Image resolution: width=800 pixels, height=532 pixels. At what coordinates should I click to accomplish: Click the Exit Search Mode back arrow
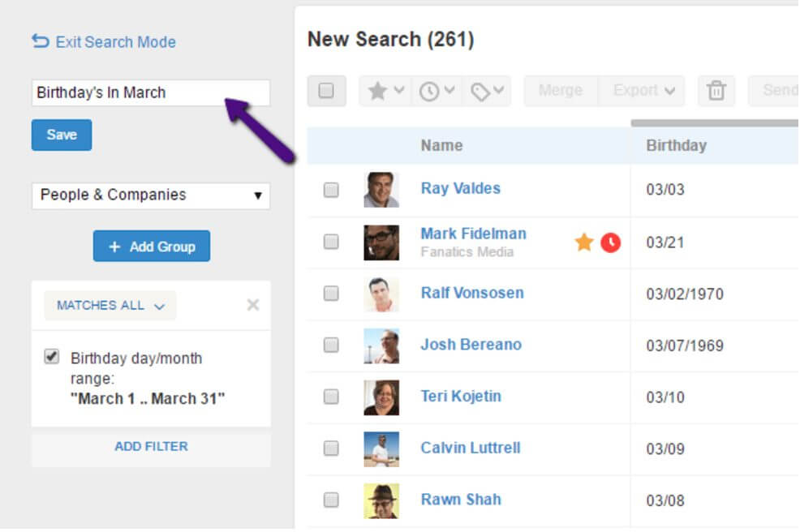tap(40, 41)
